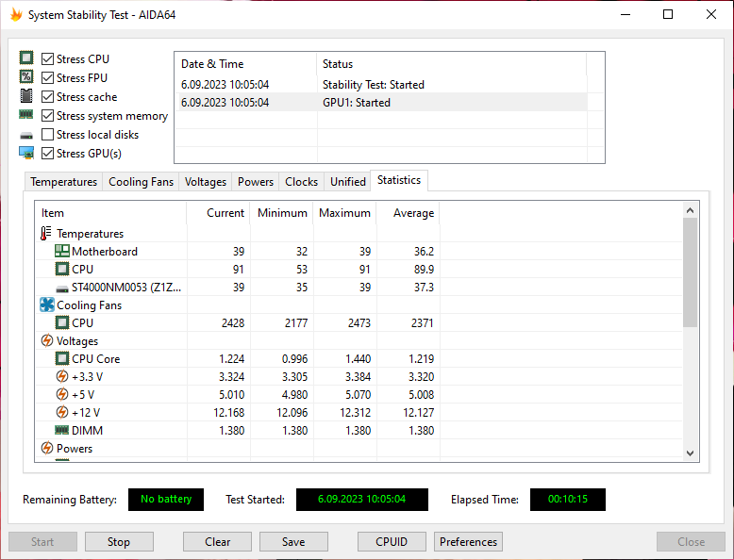Click the statistics scrollbar down arrow
The image size is (734, 560).
[x=690, y=453]
